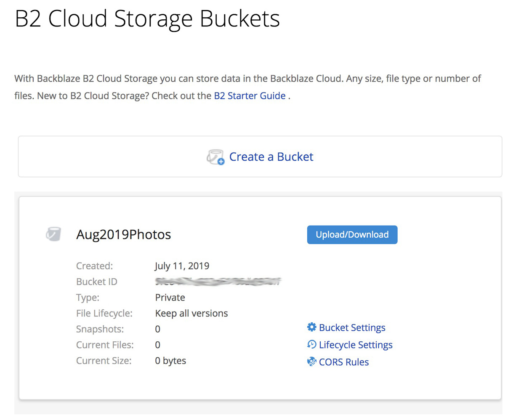Click the bucket-plus icon beside Create a Bucket
Screen dimensions: 516x420
215,157
